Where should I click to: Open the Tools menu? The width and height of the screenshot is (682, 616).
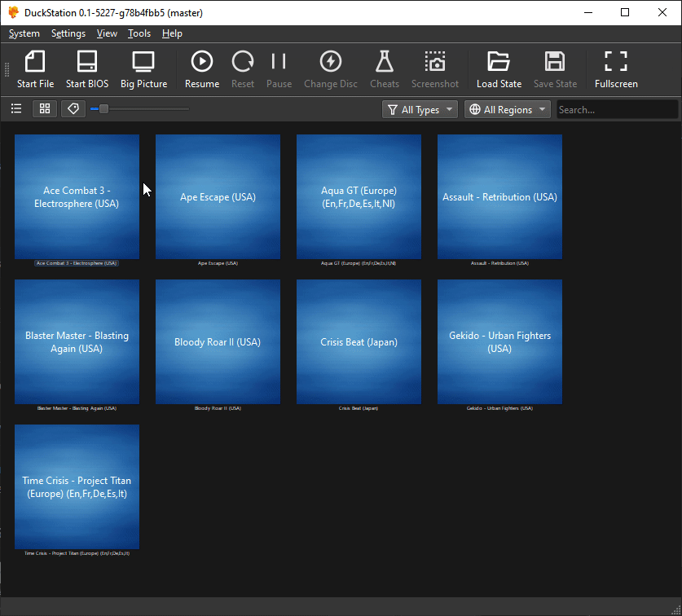coord(139,33)
